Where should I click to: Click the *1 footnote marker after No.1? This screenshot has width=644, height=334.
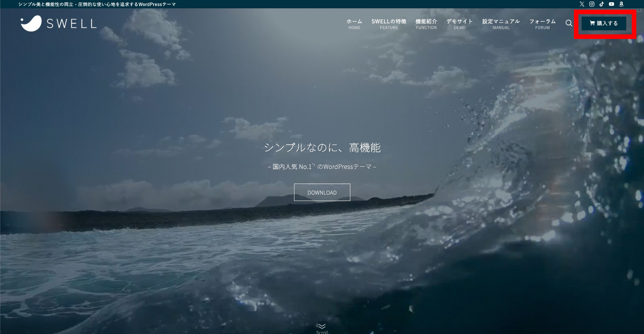(314, 165)
